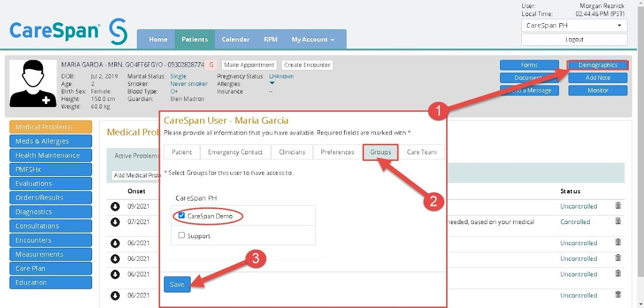
Task: Open the My Account menu dropdown
Action: pyautogui.click(x=312, y=39)
